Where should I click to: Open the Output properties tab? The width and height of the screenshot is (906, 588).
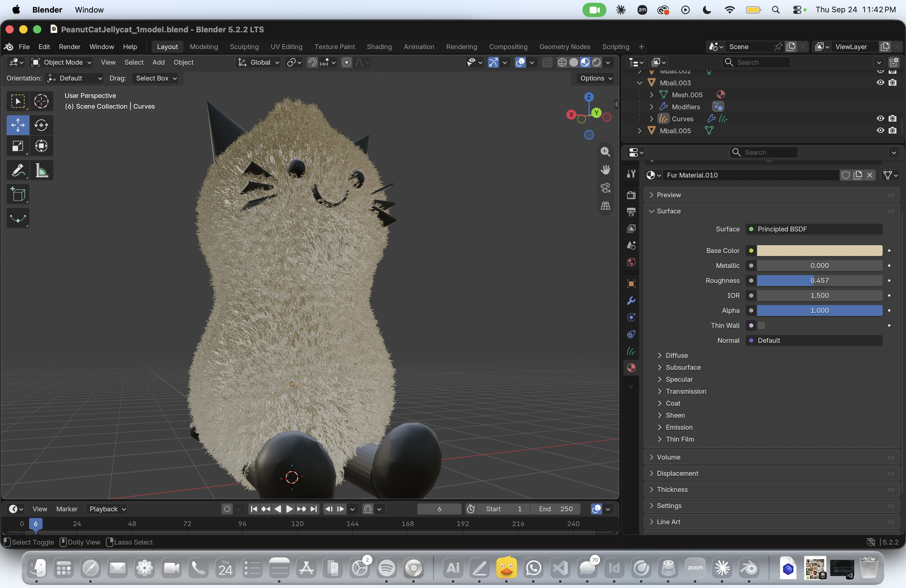click(631, 212)
